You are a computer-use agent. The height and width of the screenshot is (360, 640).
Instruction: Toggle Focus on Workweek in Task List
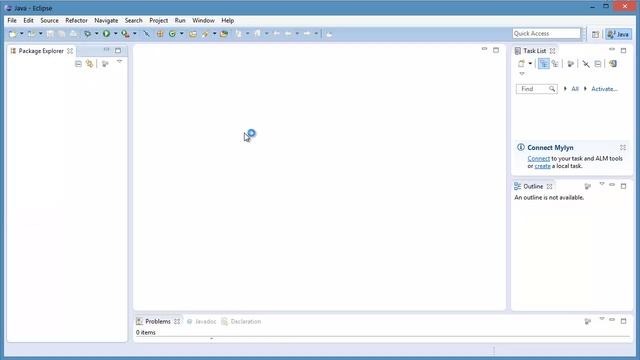coord(571,64)
